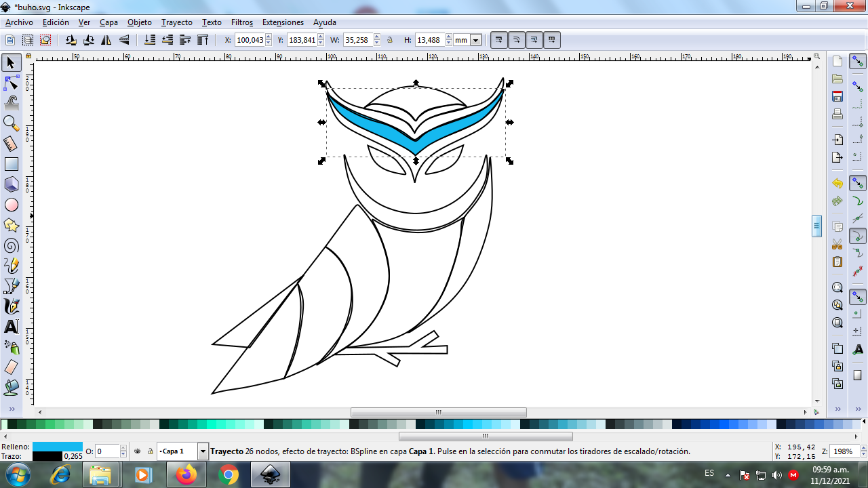Click the Cut scissors icon

[837, 244]
